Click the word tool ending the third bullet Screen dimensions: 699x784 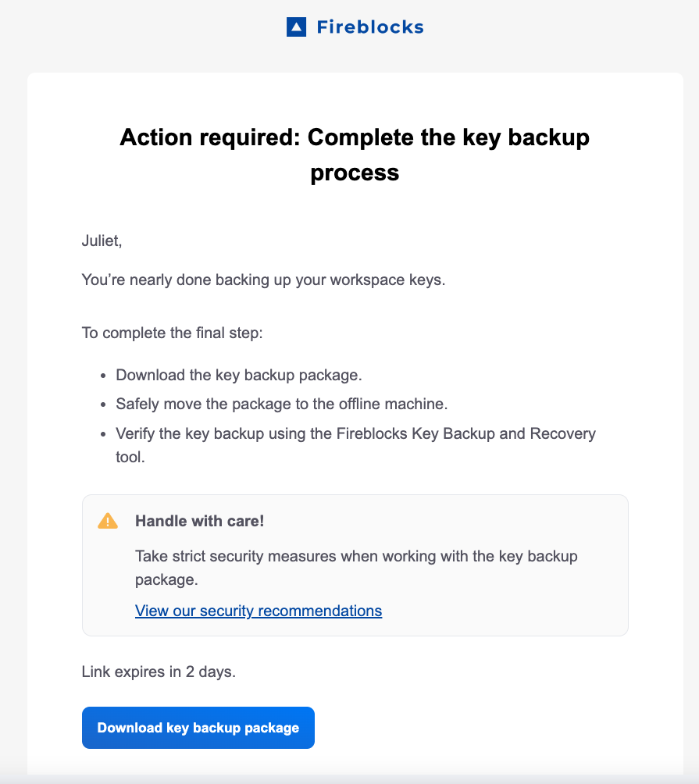pos(130,457)
